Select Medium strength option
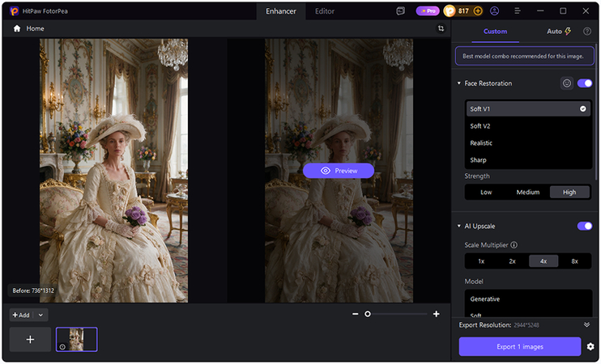 click(528, 193)
